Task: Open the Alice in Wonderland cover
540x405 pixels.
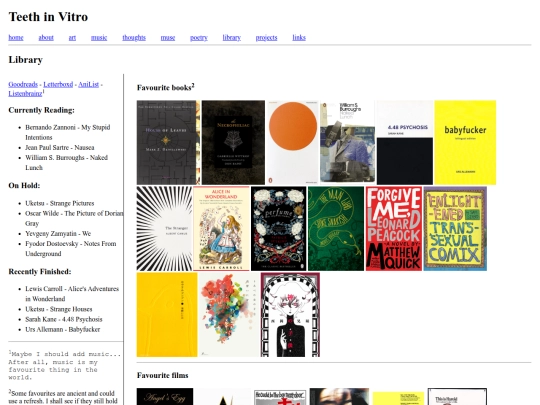Action: coord(221,228)
